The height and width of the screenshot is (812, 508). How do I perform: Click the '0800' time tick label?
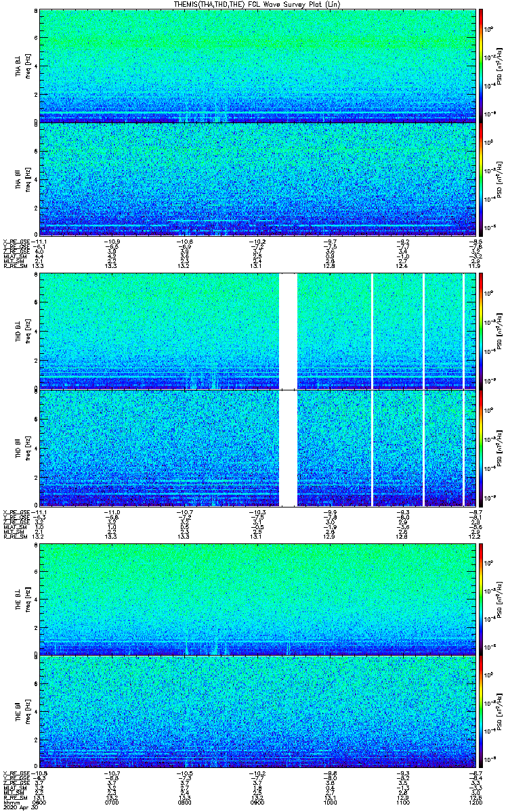tap(184, 803)
